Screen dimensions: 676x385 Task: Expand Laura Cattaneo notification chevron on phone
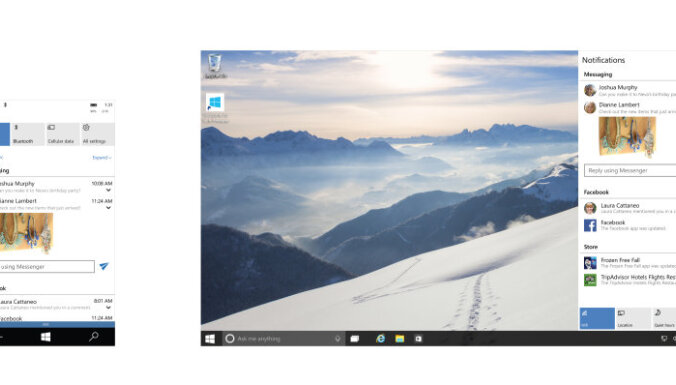pos(108,308)
